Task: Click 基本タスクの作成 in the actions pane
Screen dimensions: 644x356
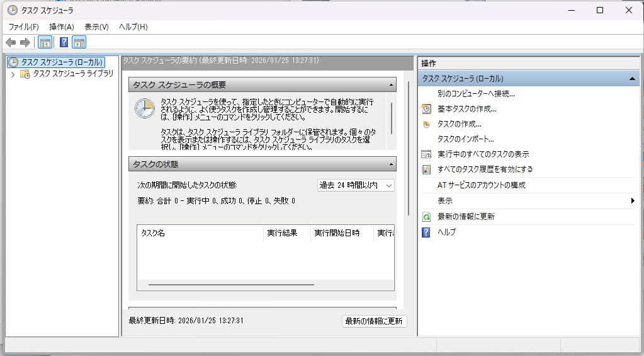Action: point(466,108)
